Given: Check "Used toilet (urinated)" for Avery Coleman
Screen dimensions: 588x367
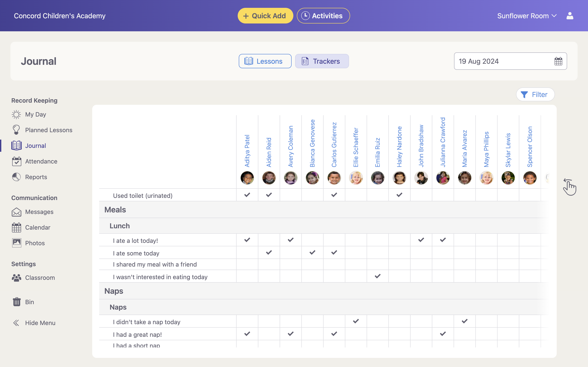Looking at the screenshot, I should tap(291, 195).
